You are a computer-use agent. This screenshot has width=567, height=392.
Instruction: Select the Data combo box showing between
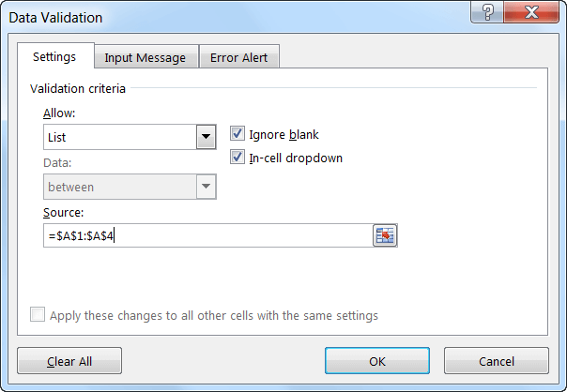point(130,187)
